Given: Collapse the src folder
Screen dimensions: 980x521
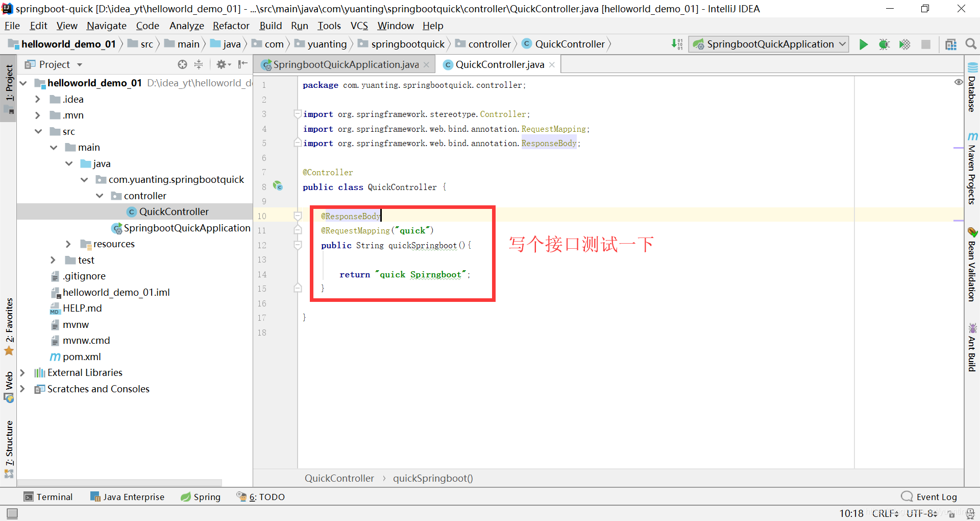Looking at the screenshot, I should (38, 131).
